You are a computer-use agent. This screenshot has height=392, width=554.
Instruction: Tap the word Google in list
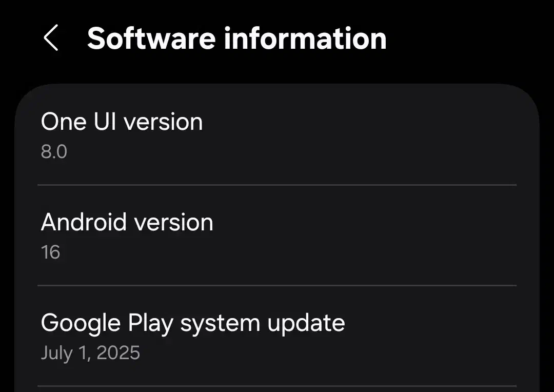(x=80, y=323)
